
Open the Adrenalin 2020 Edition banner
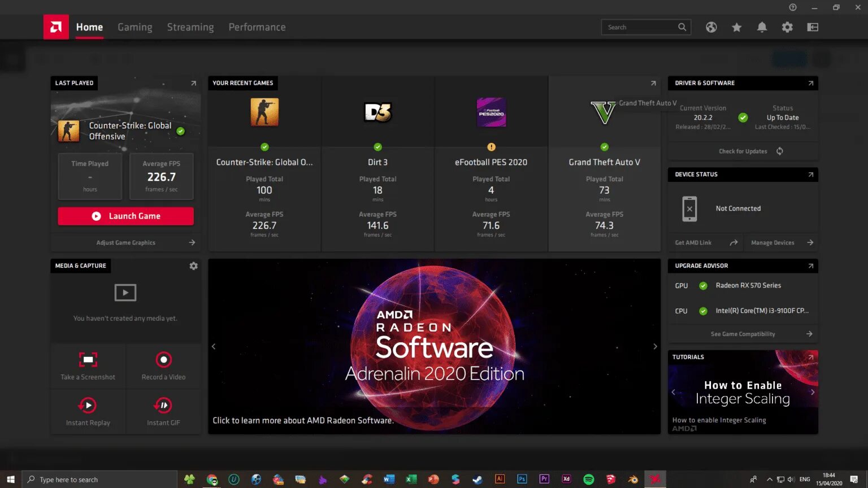[434, 347]
